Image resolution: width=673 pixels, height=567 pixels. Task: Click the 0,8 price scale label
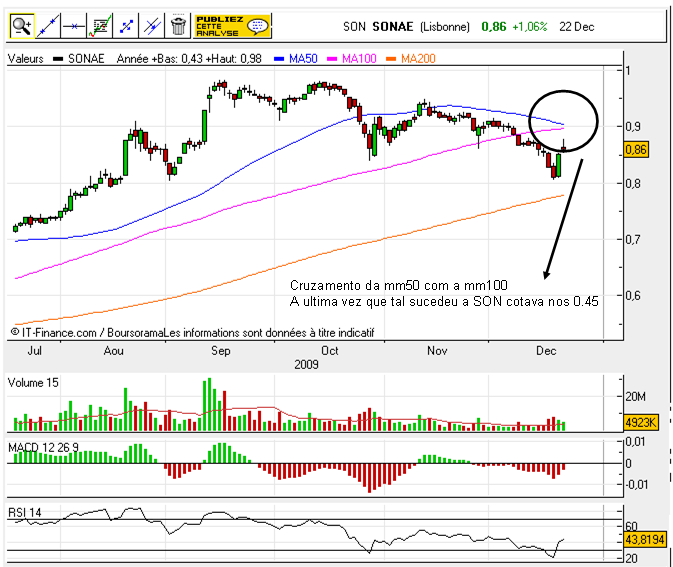point(633,184)
